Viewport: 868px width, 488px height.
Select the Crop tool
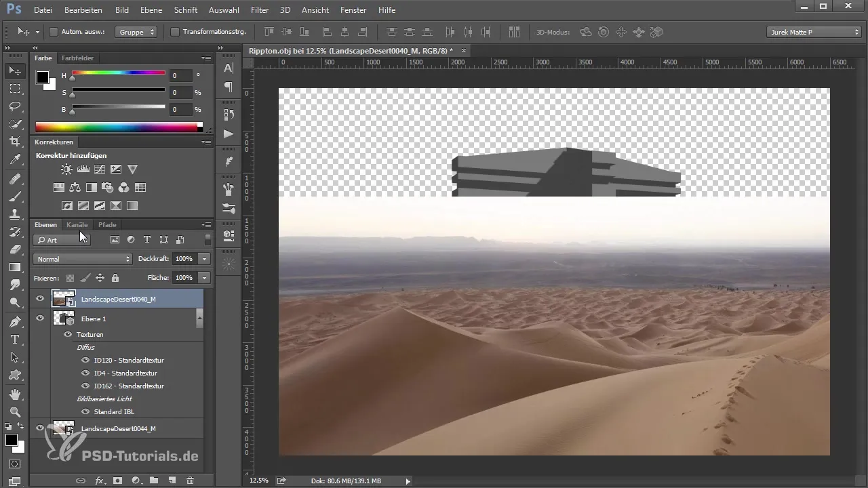(15, 142)
